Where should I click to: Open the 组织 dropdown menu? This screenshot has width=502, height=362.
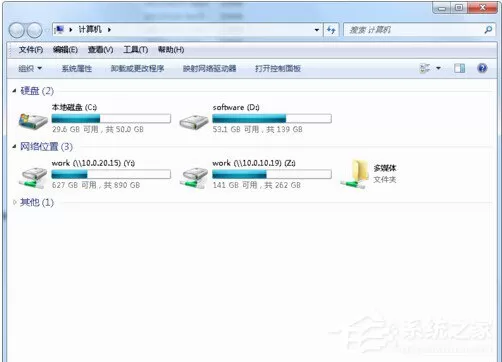click(x=30, y=68)
